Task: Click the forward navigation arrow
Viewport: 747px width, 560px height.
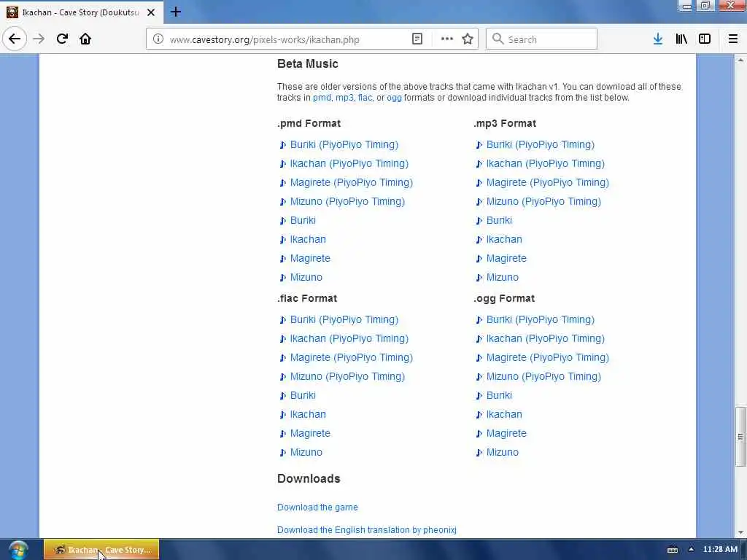Action: (39, 39)
